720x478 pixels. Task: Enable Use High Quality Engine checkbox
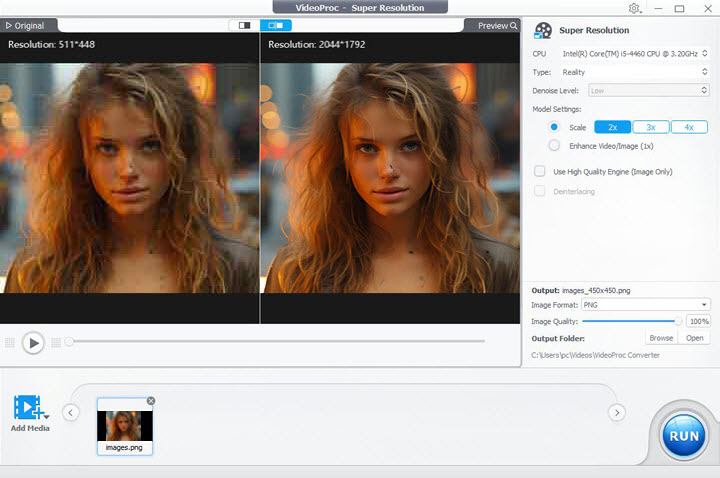[540, 172]
